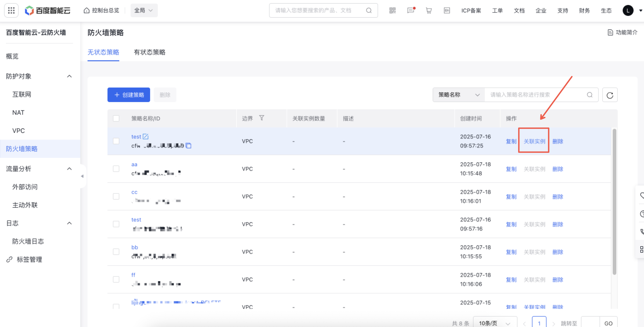644x327 pixels.
Task: Open the app grid launcher icon
Action: pos(11,10)
